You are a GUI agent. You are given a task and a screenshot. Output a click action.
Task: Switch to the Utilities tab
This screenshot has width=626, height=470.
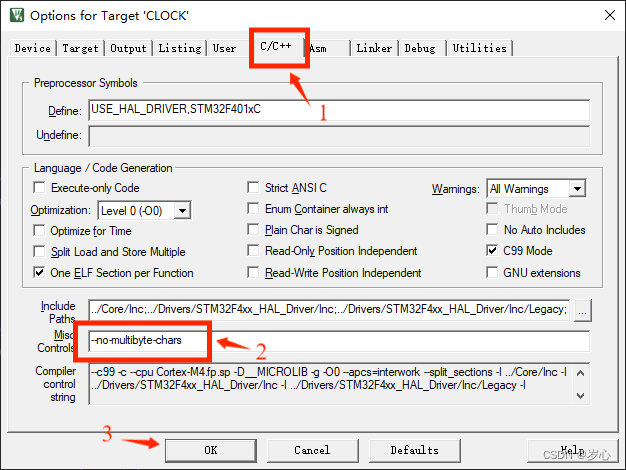pos(479,48)
